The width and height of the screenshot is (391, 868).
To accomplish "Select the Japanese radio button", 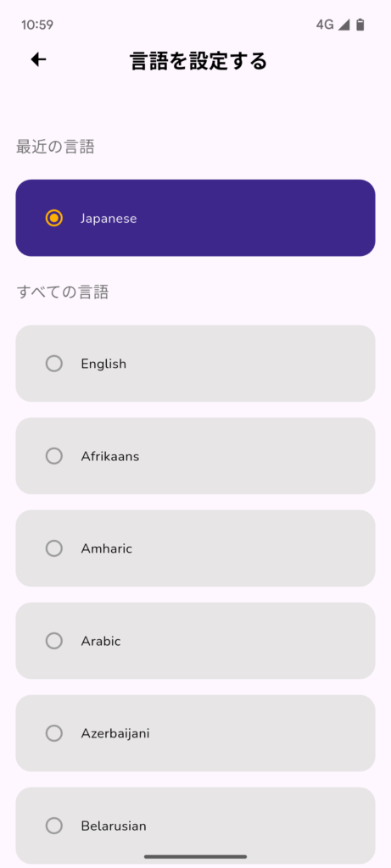I will [x=53, y=218].
